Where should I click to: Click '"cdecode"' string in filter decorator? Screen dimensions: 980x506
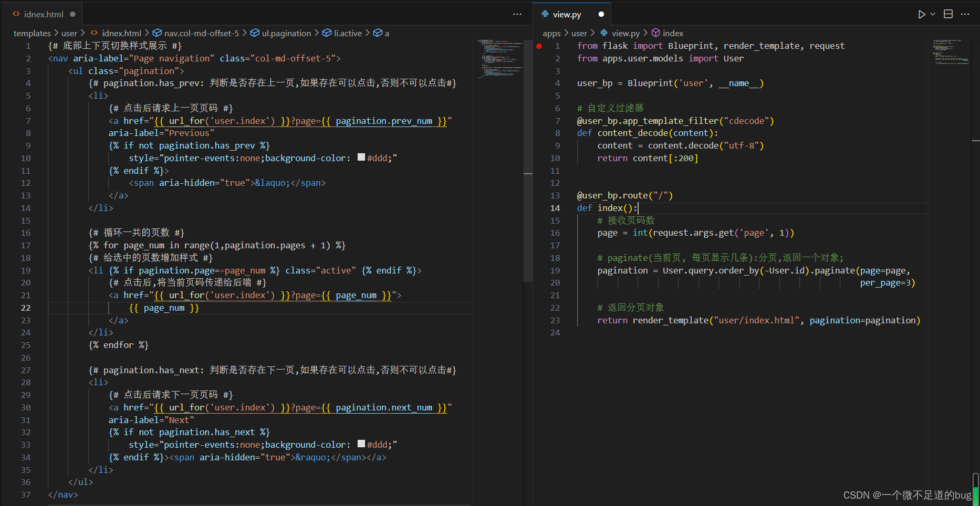[746, 121]
